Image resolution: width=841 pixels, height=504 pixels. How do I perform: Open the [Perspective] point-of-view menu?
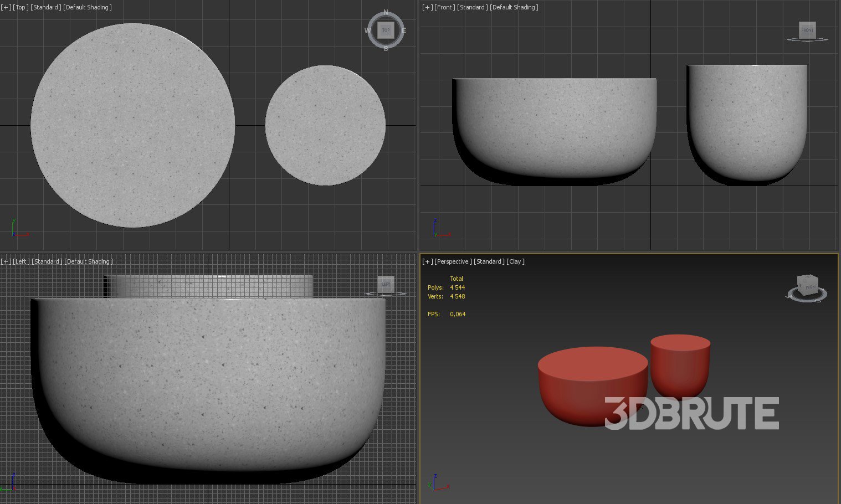pyautogui.click(x=453, y=261)
